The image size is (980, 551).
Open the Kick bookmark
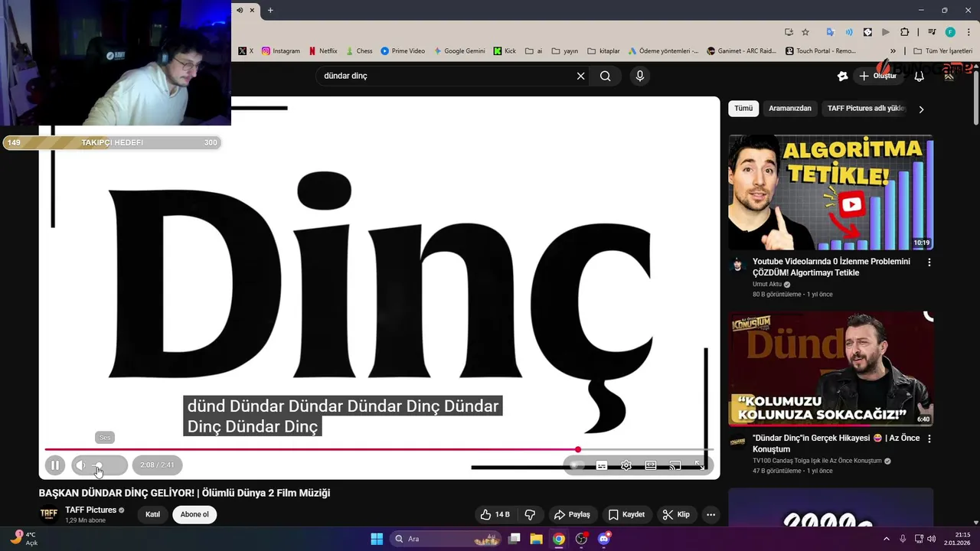tap(505, 51)
